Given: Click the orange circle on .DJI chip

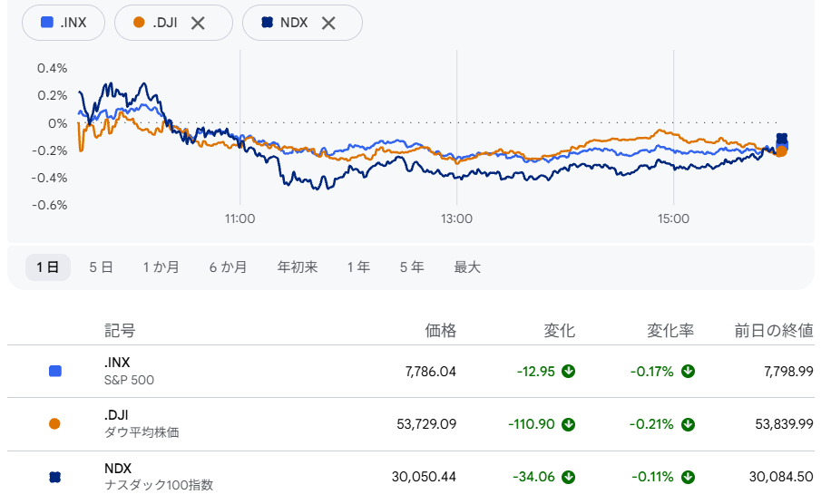Looking at the screenshot, I should point(139,23).
